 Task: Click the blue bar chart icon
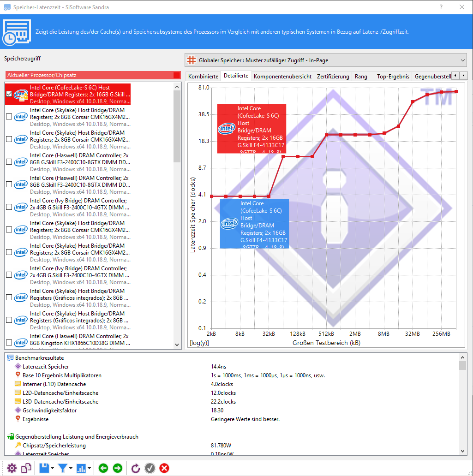pos(81,468)
